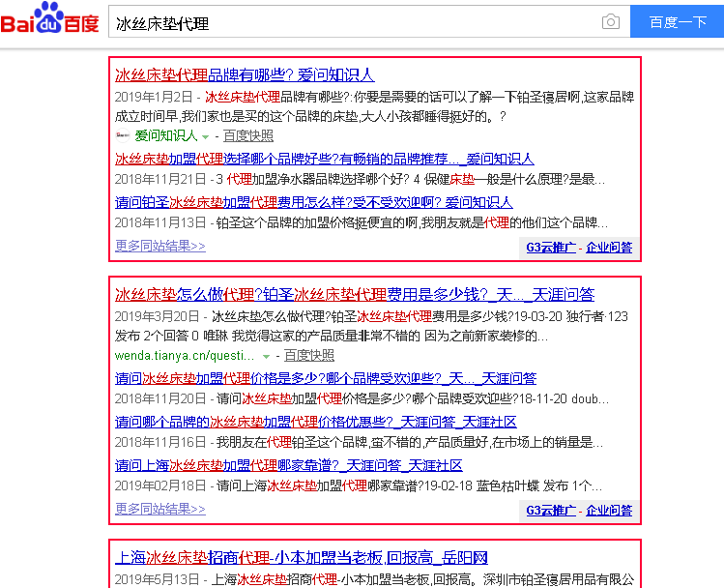Click snippet text dated 2019年3月20日
724x588 pixels.
coord(371,326)
